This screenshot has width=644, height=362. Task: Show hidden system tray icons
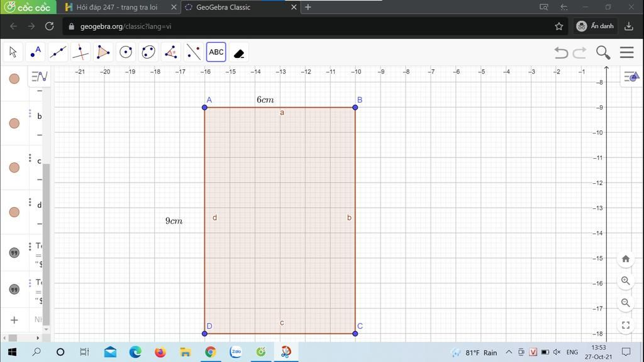click(x=509, y=352)
